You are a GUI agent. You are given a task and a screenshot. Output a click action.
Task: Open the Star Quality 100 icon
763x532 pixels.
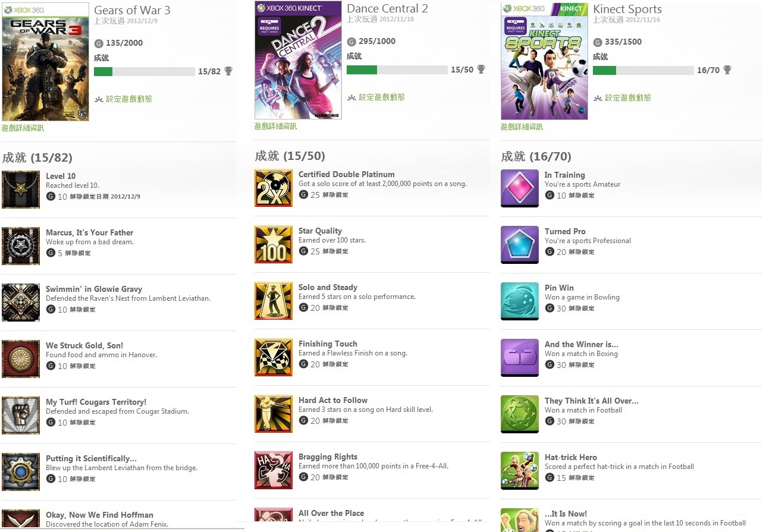274,244
